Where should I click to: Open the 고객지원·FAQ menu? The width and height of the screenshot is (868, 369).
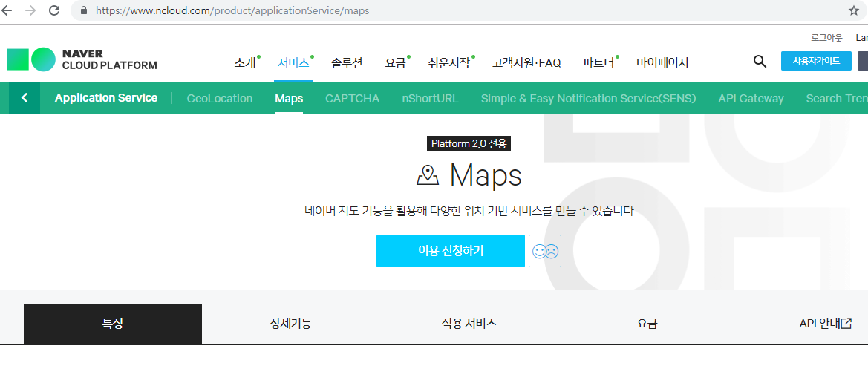[526, 62]
